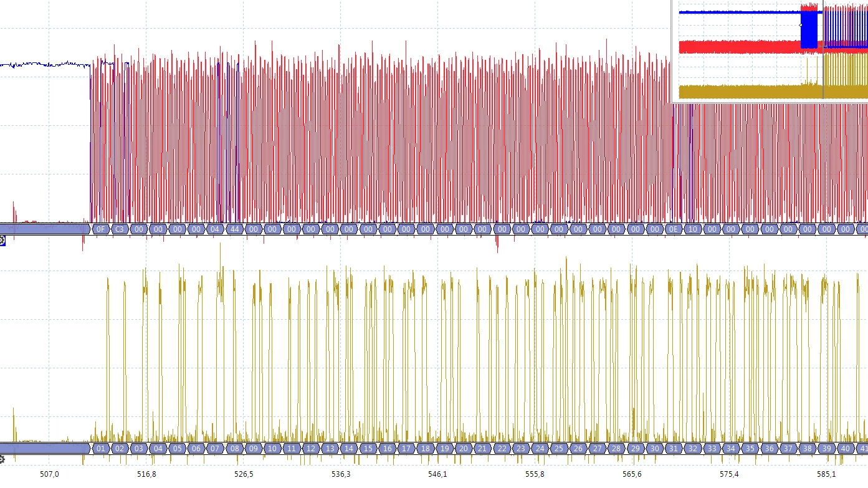
Task: Click the 536,3 time axis label
Action: pyautogui.click(x=341, y=474)
